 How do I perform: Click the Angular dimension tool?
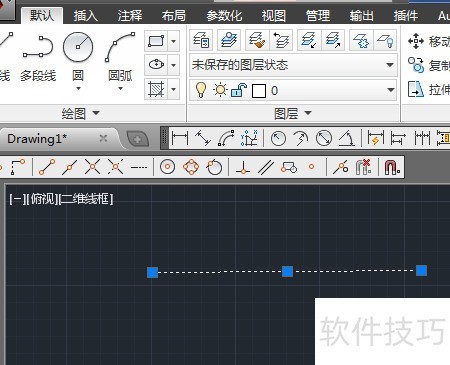347,138
